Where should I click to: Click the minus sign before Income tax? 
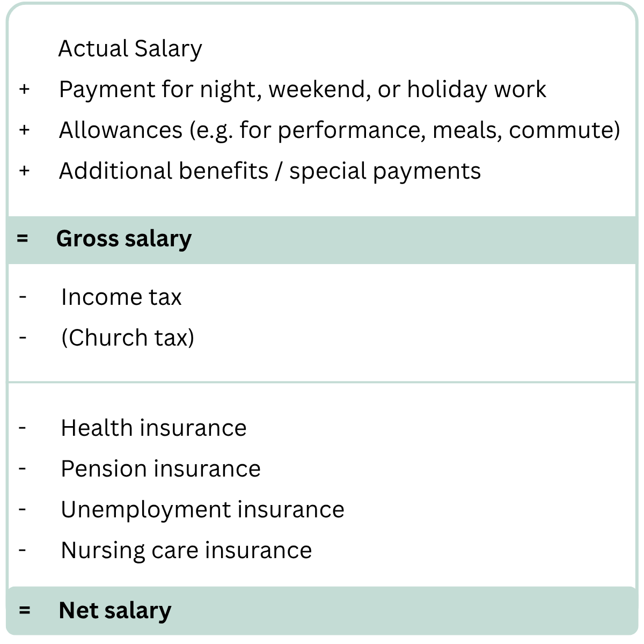coord(23,296)
